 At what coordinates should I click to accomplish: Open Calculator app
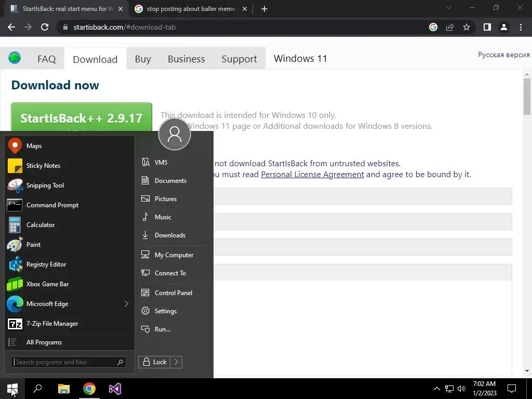[70, 224]
